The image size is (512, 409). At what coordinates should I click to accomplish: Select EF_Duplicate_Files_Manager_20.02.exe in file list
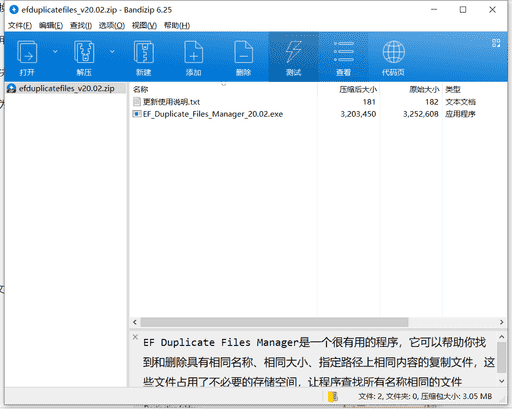[213, 114]
